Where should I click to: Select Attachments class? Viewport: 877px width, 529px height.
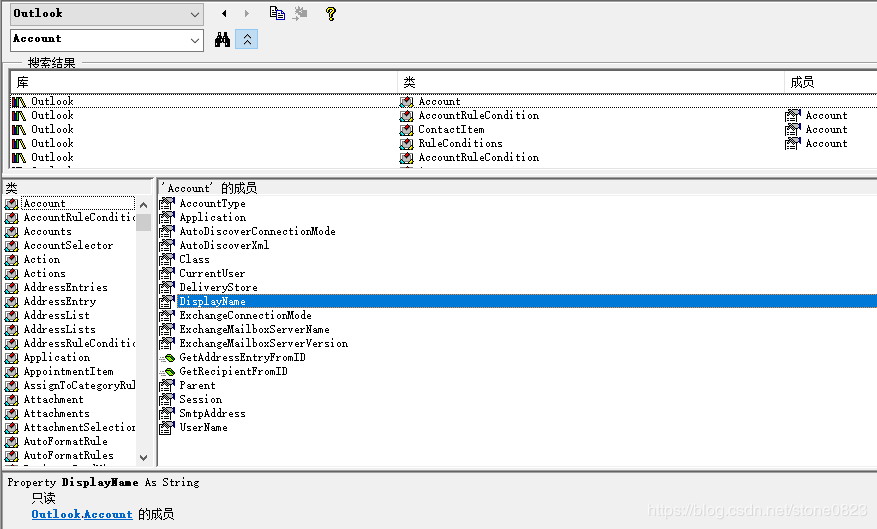click(x=56, y=413)
